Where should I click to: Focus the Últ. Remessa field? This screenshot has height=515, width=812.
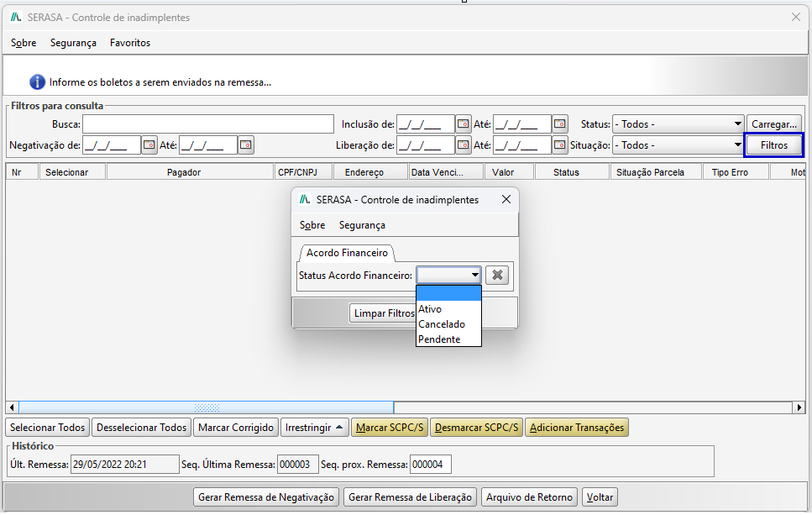pyautogui.click(x=124, y=465)
